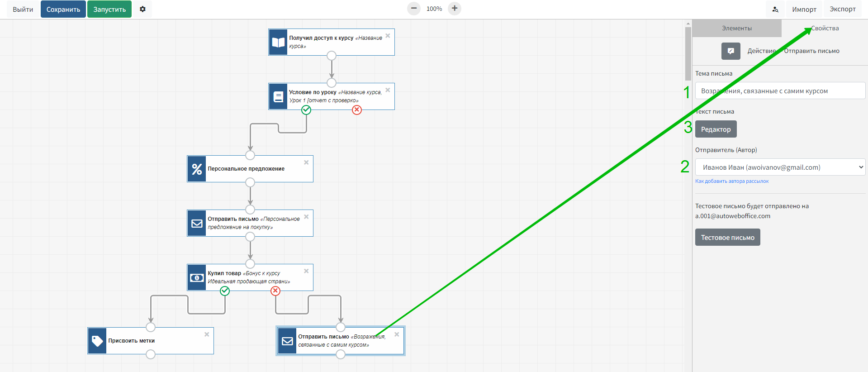
Task: Open the Как добавить автора рассылок link
Action: (731, 181)
